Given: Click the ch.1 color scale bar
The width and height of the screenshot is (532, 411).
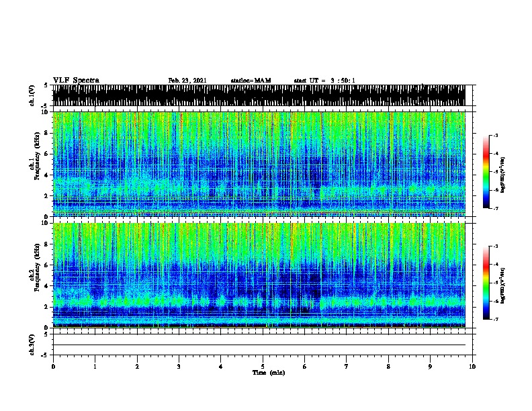Looking at the screenshot, I should [x=486, y=172].
